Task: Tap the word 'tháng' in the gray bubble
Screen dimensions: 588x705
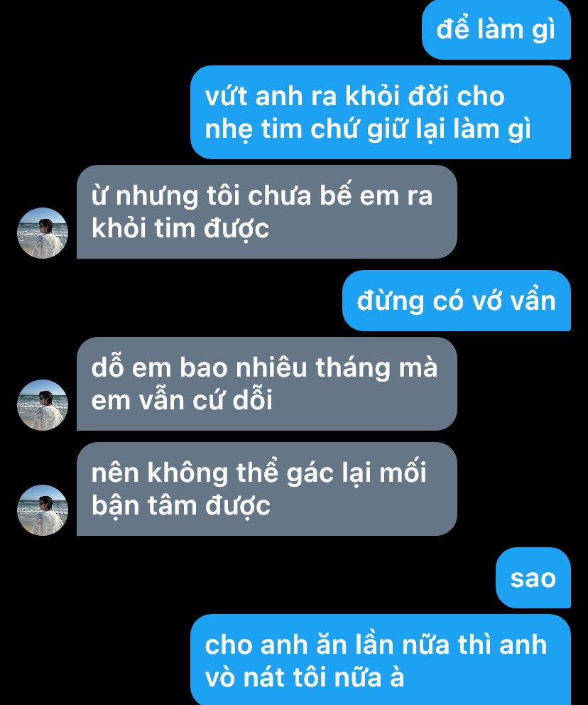Action: pyautogui.click(x=353, y=369)
